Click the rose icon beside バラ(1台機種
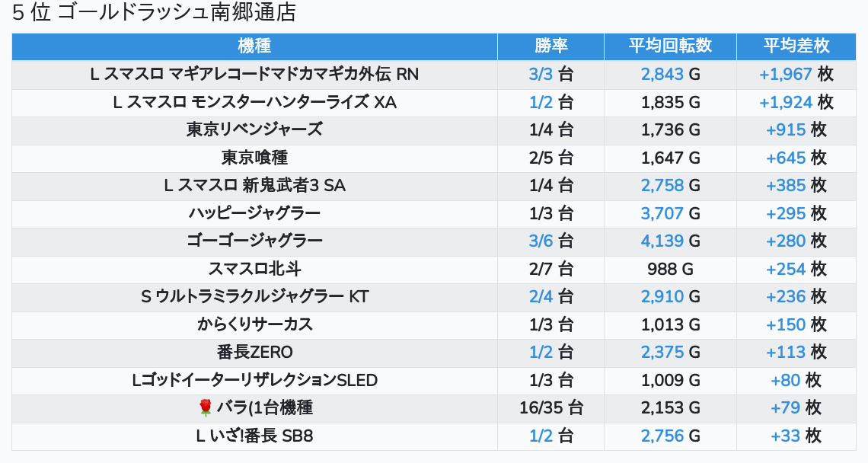 (205, 408)
